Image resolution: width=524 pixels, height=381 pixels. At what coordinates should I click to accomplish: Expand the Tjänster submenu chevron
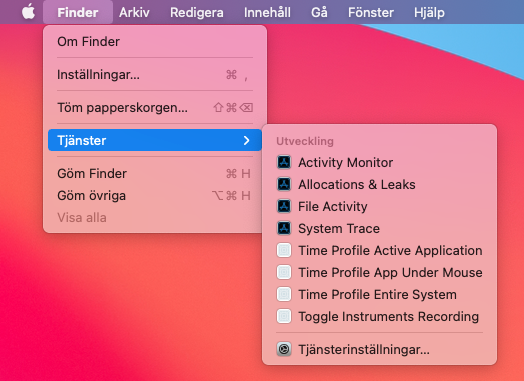247,140
